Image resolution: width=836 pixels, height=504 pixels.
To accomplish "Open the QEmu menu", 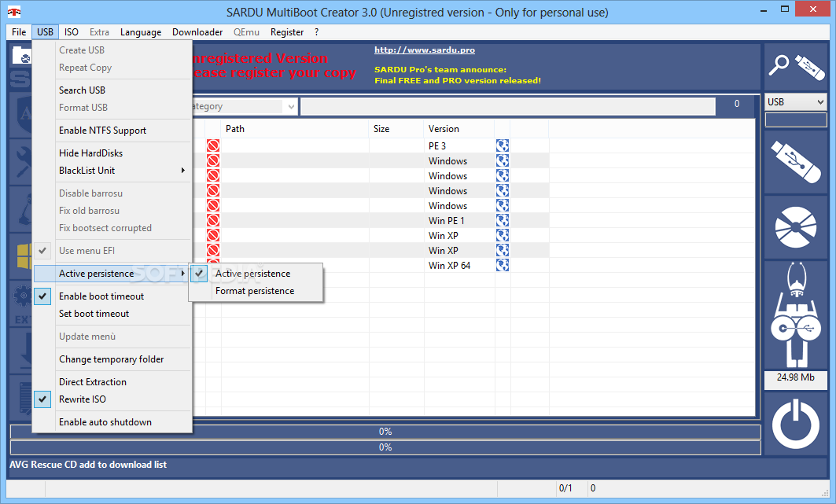I will (x=246, y=32).
